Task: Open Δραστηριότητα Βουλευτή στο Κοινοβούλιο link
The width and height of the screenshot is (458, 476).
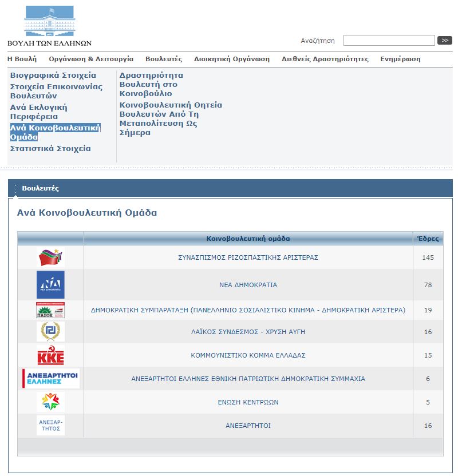Action: tap(151, 85)
